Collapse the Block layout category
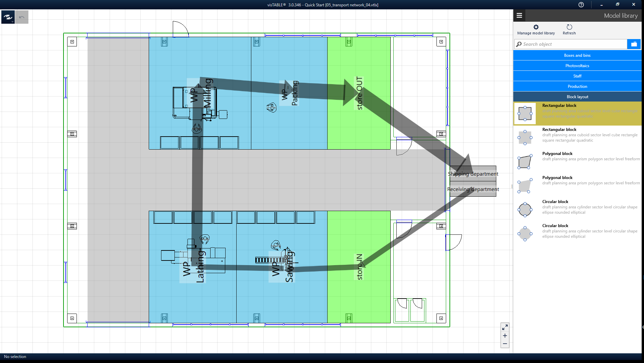Screen dimensions: 644x363 577,97
